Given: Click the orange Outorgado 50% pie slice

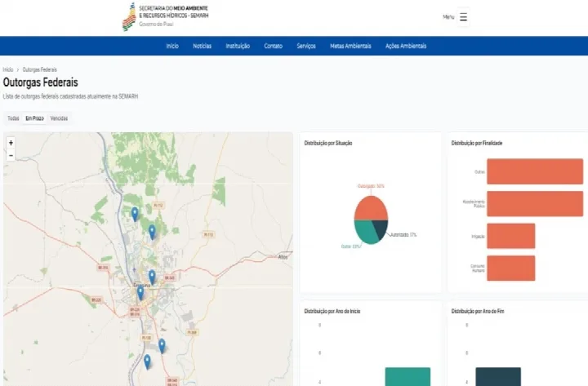Looking at the screenshot, I should [x=371, y=206].
